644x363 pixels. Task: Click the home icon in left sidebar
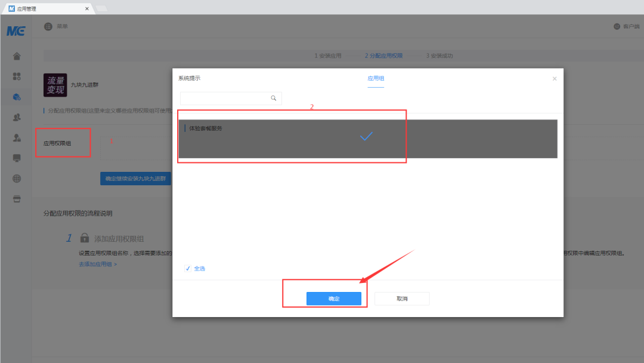tap(17, 56)
